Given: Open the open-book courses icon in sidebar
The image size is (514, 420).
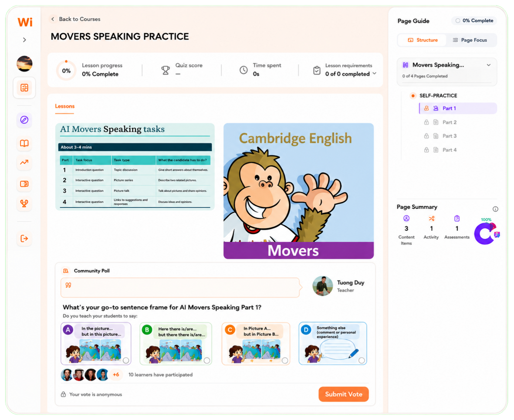Looking at the screenshot, I should pos(24,143).
